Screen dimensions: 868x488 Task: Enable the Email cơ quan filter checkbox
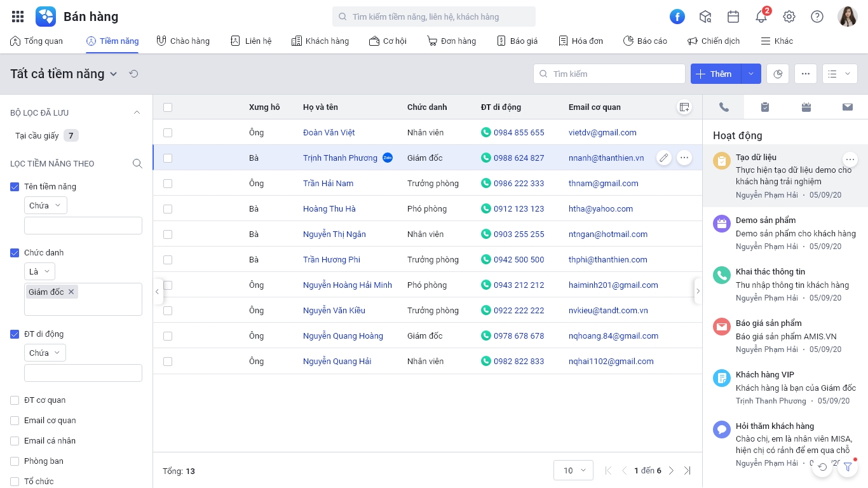[x=15, y=421]
